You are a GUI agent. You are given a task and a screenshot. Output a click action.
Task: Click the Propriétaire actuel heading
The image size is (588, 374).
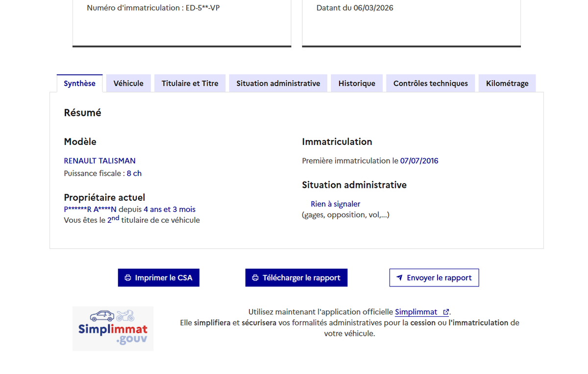[105, 197]
